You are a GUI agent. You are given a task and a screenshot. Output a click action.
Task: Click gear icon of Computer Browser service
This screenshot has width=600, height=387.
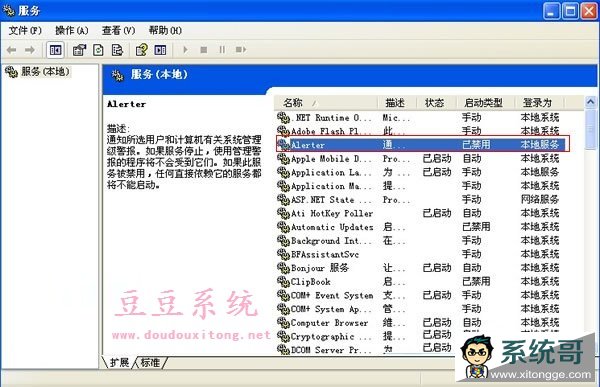click(283, 323)
